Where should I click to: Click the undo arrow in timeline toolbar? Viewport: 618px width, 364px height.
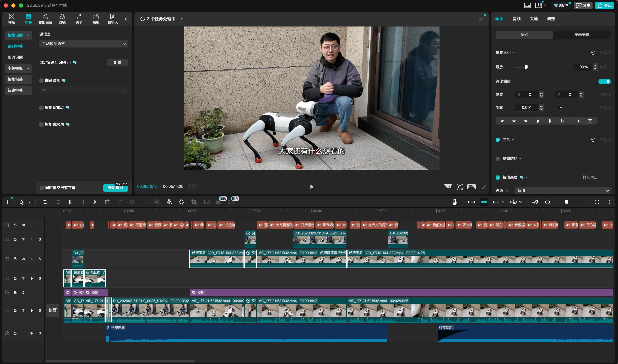[45, 202]
